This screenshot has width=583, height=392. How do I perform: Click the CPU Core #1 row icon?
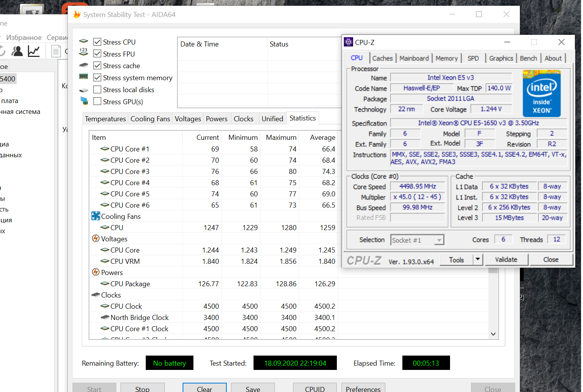click(105, 149)
